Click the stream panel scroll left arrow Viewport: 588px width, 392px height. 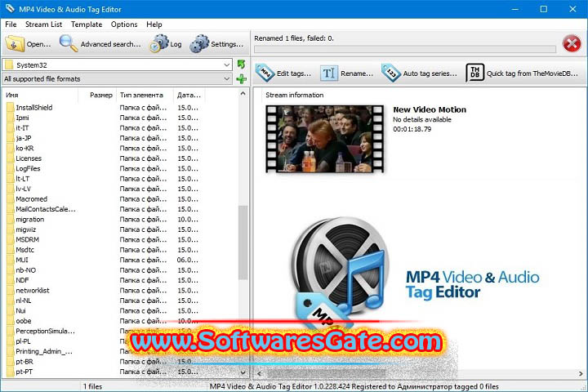(259, 373)
